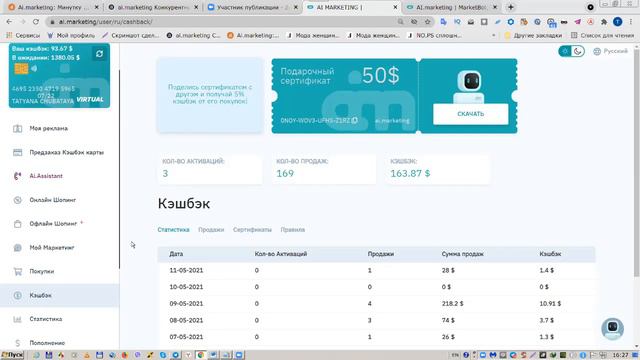Image resolution: width=640 pixels, height=360 pixels.
Task: Switch to ai.marketing Конкурент tab
Action: click(153, 7)
